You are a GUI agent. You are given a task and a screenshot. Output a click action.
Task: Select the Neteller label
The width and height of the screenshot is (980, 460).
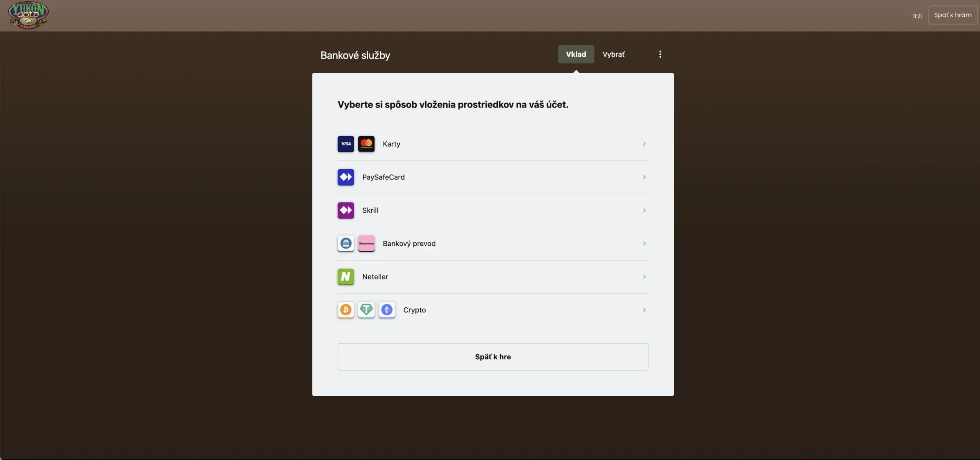[375, 277]
